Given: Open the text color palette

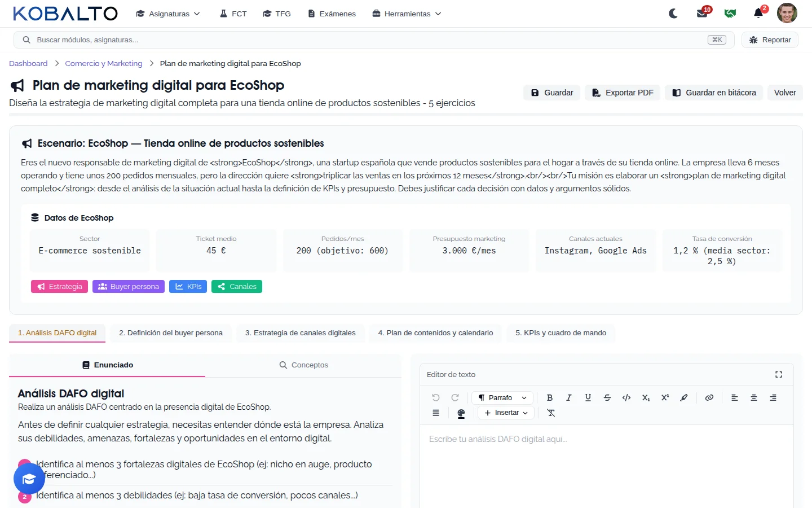Looking at the screenshot, I should pos(461,413).
